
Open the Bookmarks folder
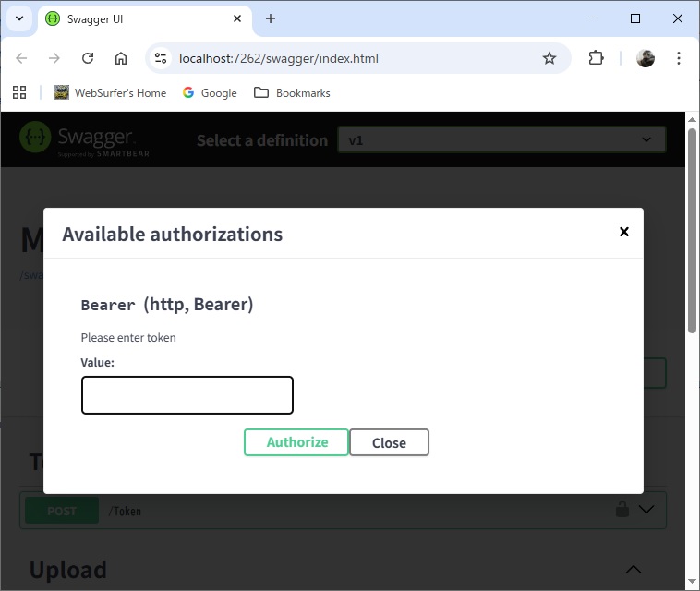click(x=292, y=93)
